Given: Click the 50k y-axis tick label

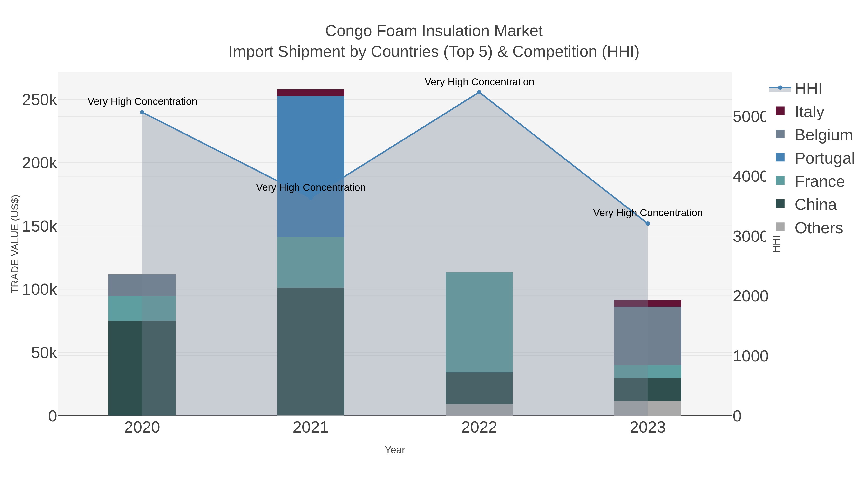Looking at the screenshot, I should click(x=44, y=353).
